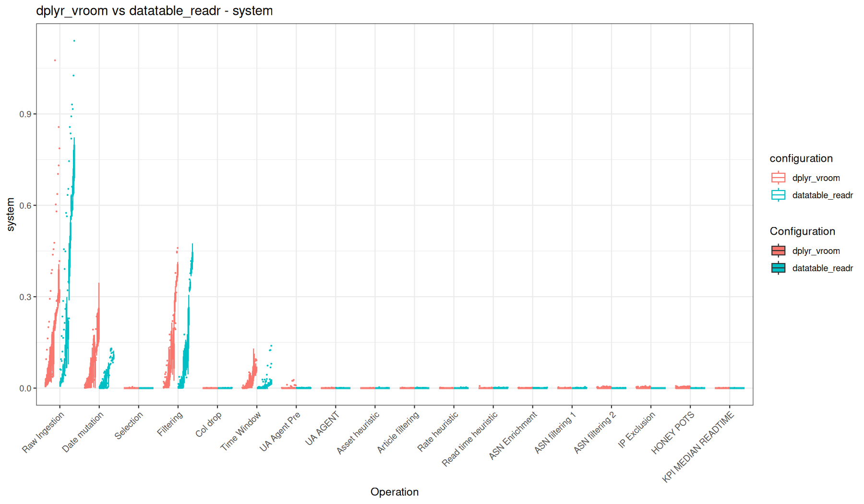Click the 'Read time heuristic' axis label
864x504 pixels.
469,439
